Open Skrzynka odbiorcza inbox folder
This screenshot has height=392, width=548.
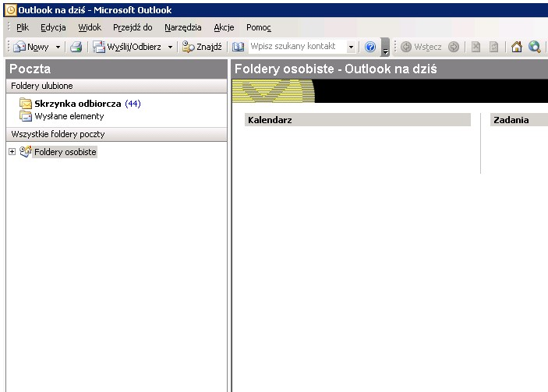click(x=77, y=103)
